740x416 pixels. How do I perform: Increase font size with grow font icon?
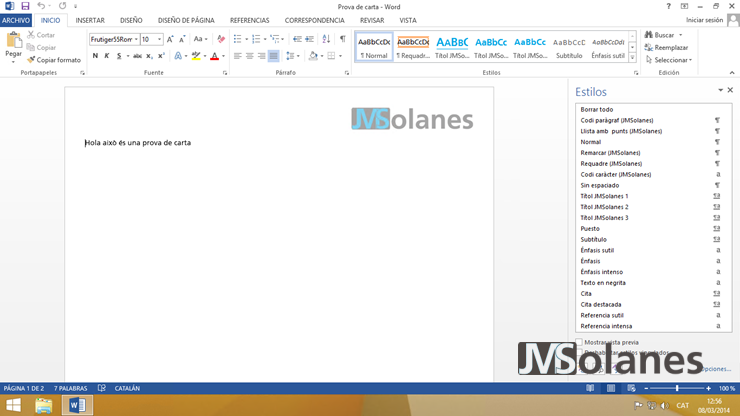click(170, 39)
